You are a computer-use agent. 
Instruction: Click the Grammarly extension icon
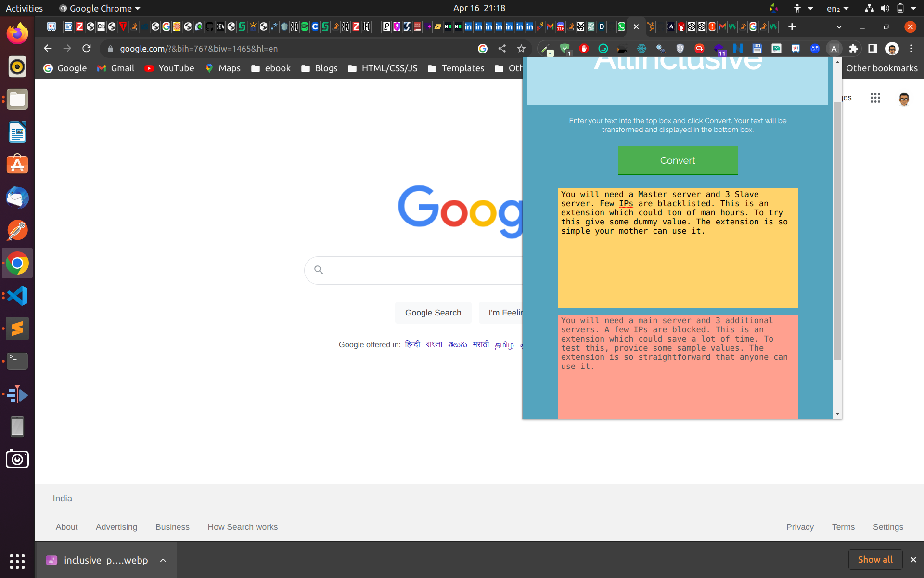tap(603, 49)
